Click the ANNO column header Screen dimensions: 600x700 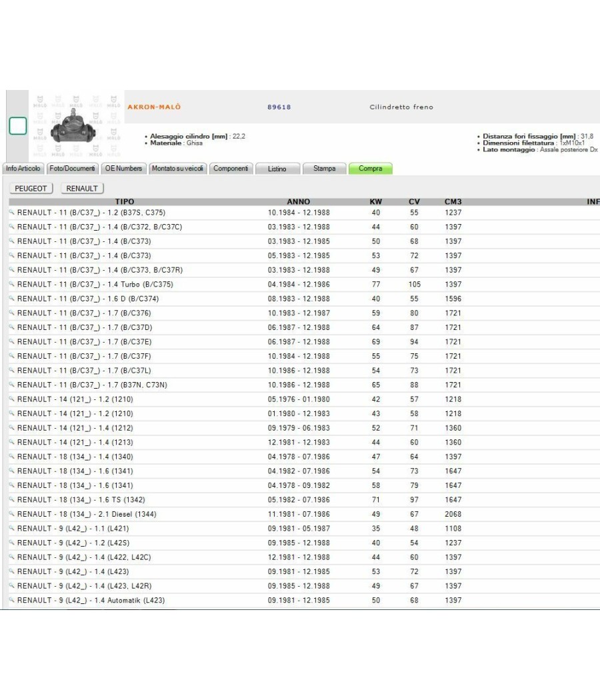click(298, 202)
